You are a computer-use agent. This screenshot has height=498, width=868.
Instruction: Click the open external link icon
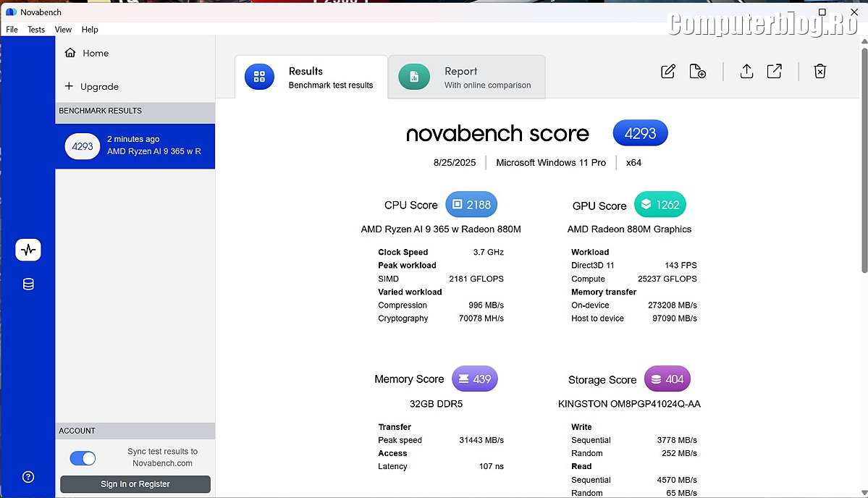tap(775, 72)
